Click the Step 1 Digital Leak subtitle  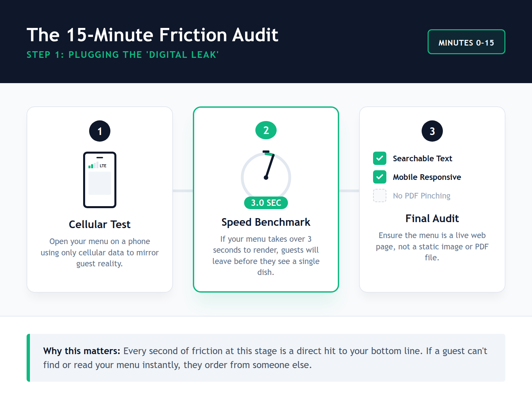123,55
